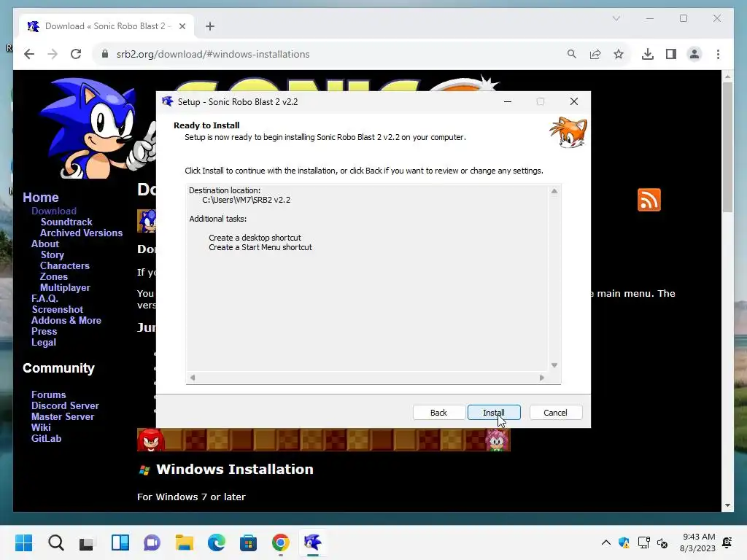Screen dimensions: 747x560
Task: Open the Press sidebar link
Action: click(x=44, y=332)
